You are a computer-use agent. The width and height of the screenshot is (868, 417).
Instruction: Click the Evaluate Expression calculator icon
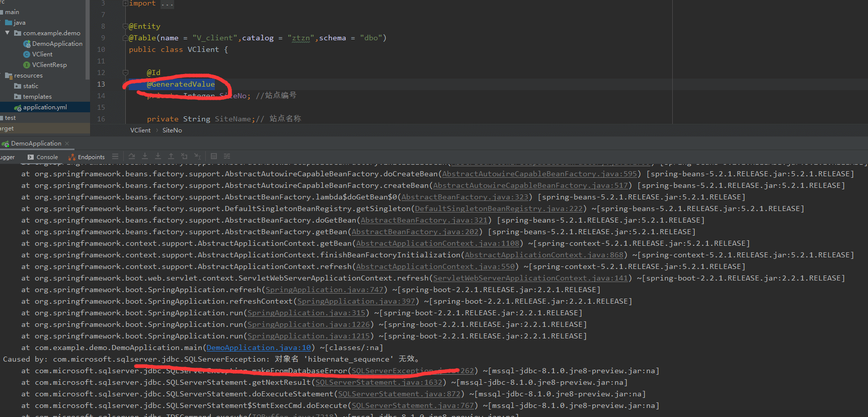coord(214,156)
